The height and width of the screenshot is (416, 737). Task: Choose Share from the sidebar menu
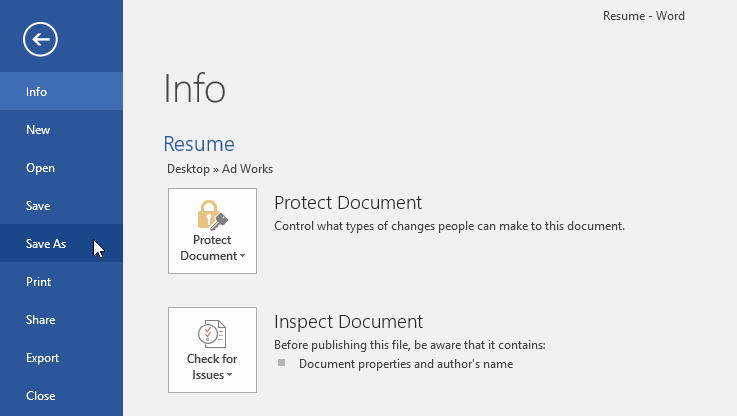coord(40,320)
